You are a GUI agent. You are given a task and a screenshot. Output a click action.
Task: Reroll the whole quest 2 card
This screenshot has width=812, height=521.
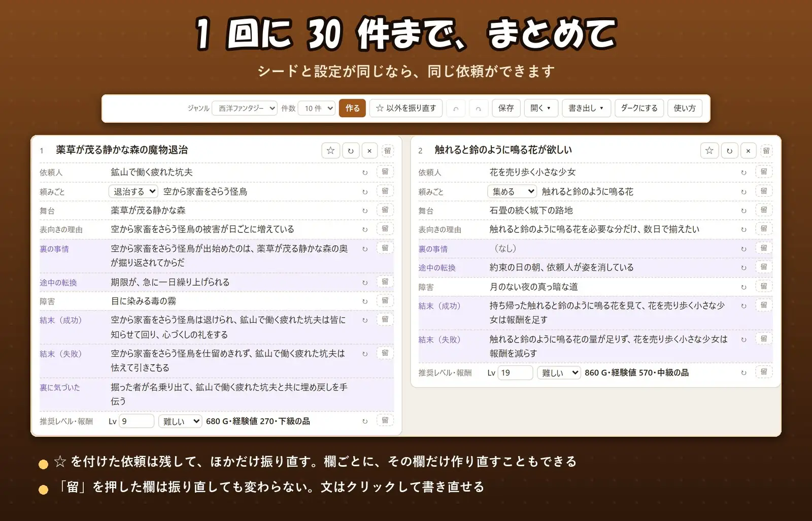pos(729,151)
